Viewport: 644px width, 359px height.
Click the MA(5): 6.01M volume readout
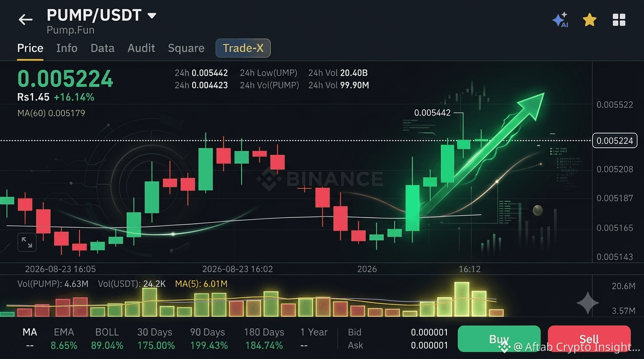pyautogui.click(x=201, y=284)
